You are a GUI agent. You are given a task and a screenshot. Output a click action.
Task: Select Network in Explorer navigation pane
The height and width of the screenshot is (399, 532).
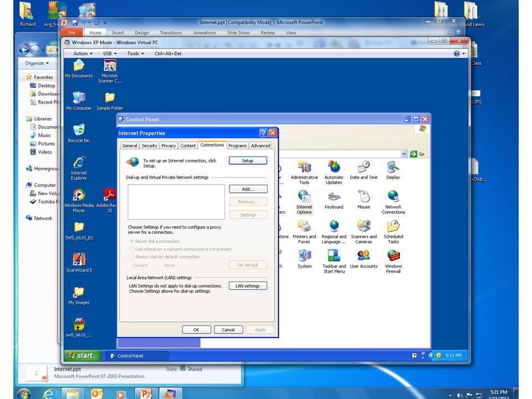[x=39, y=218]
